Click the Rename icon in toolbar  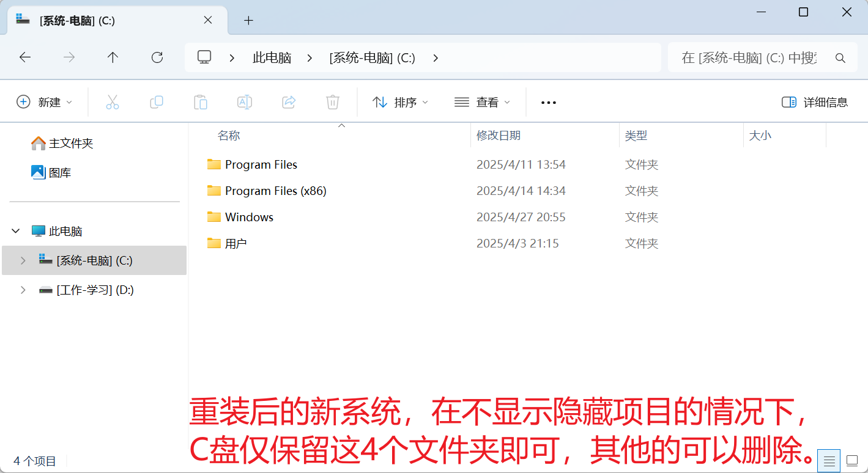point(245,102)
